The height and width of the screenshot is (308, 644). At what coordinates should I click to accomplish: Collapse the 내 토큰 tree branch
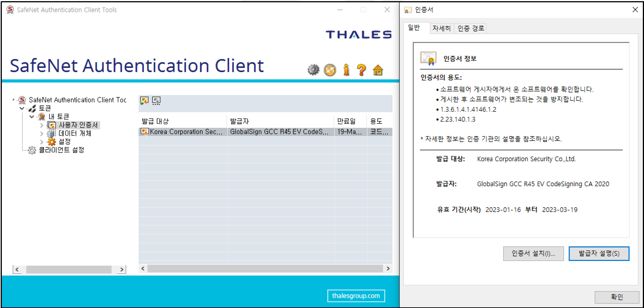(x=32, y=116)
